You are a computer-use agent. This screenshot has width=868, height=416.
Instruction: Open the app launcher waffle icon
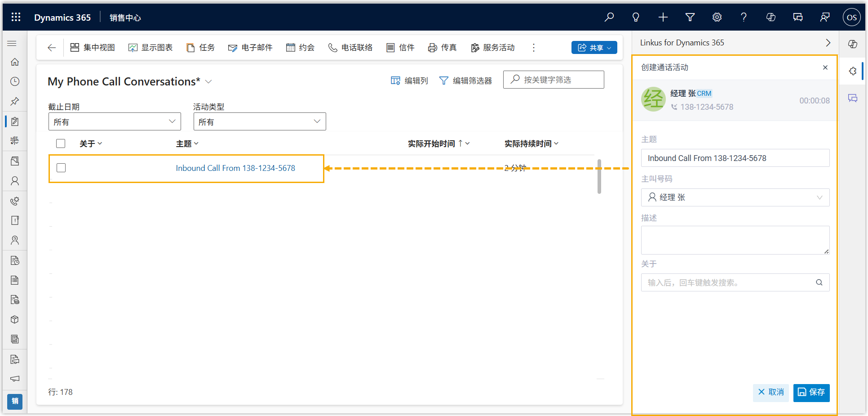point(16,17)
